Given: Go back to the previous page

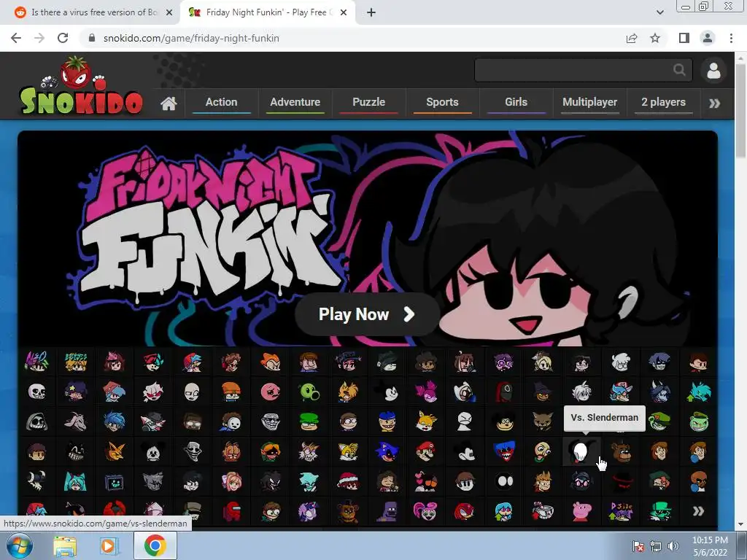Looking at the screenshot, I should (16, 38).
